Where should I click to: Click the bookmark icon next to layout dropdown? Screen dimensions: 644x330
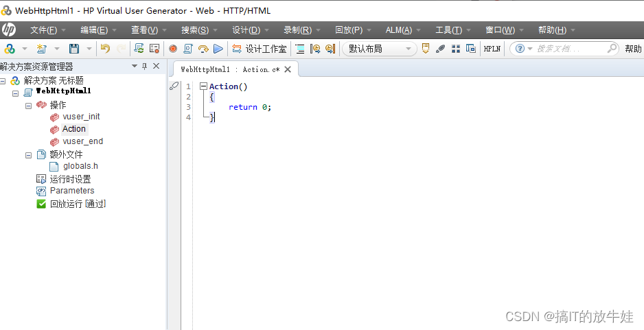pyautogui.click(x=426, y=49)
